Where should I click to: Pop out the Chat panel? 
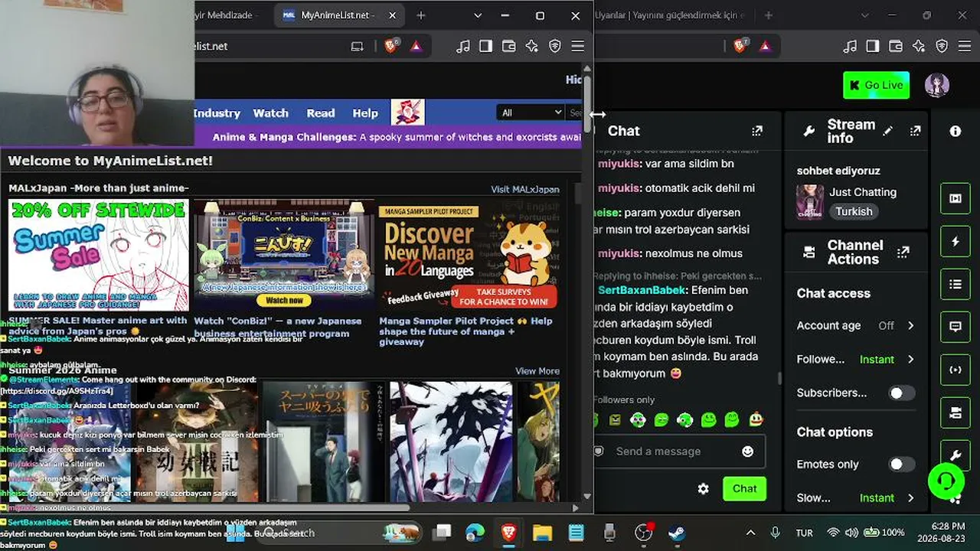click(757, 131)
